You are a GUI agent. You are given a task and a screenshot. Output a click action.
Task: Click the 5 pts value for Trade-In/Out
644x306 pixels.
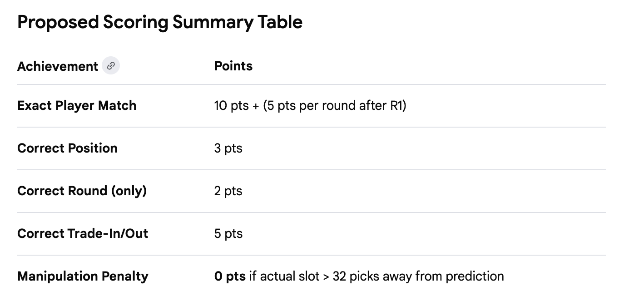point(228,233)
